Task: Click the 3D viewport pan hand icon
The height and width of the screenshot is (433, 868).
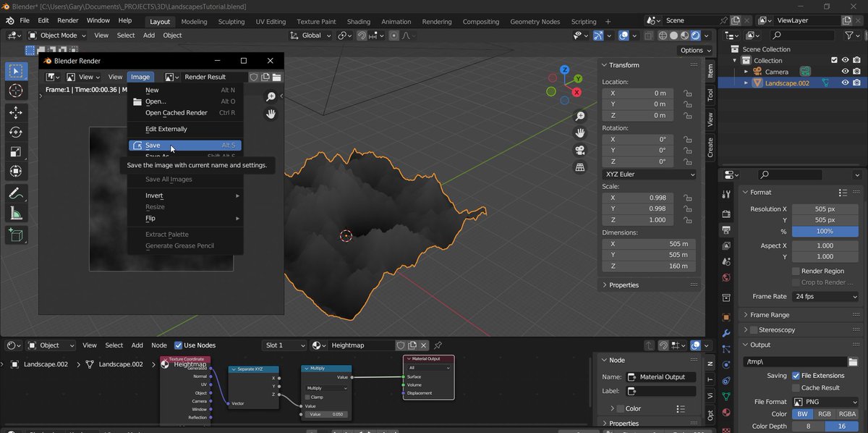Action: 580,133
